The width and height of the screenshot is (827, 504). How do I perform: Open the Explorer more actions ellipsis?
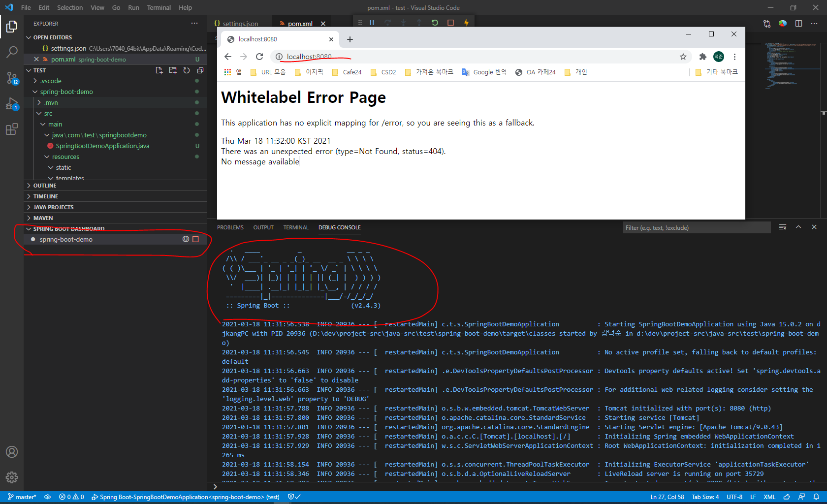pyautogui.click(x=194, y=23)
